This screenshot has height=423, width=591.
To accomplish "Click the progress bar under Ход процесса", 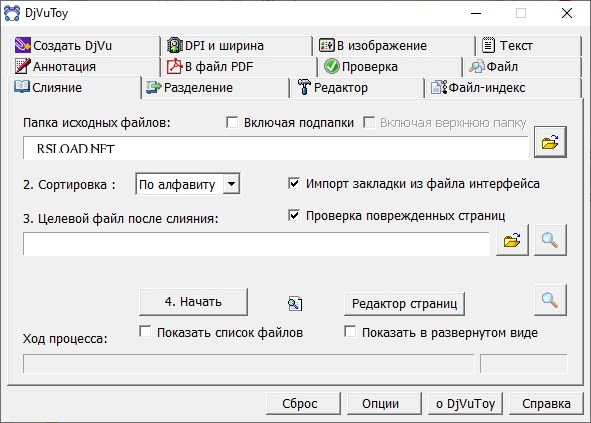I will [248, 363].
